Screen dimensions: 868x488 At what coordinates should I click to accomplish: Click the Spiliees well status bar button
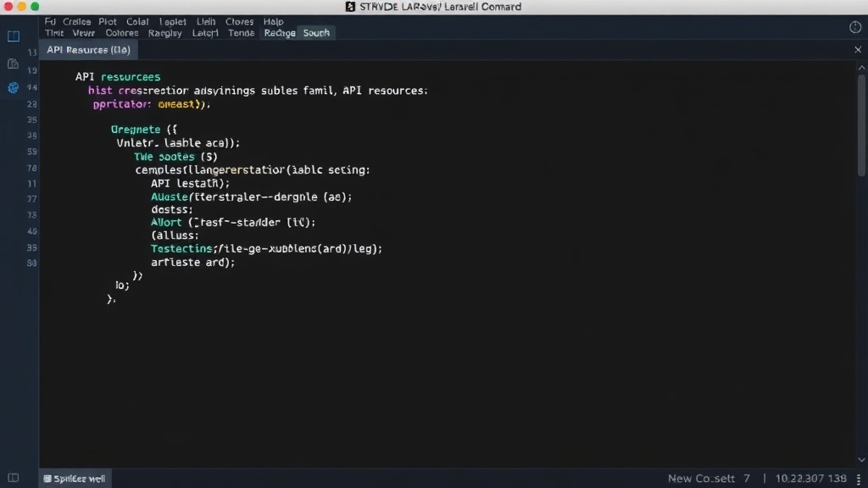(75, 479)
